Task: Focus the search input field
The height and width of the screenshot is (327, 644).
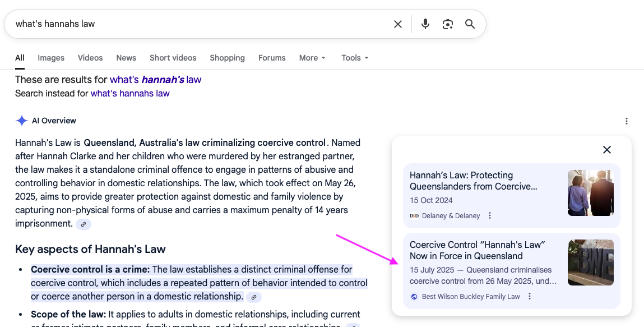Action: pos(201,24)
